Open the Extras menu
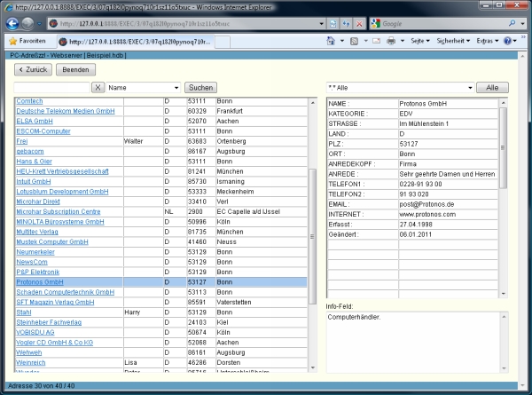This screenshot has height=395, width=532. point(487,41)
